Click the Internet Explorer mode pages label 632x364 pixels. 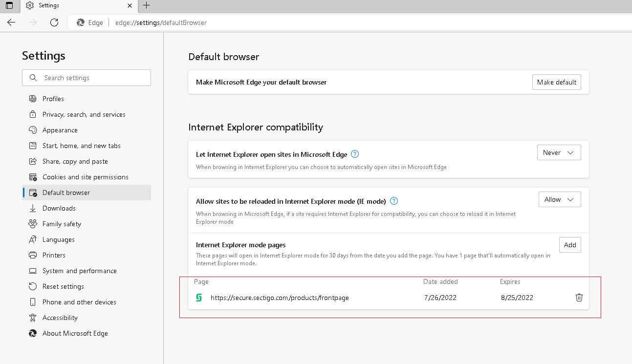coord(241,245)
